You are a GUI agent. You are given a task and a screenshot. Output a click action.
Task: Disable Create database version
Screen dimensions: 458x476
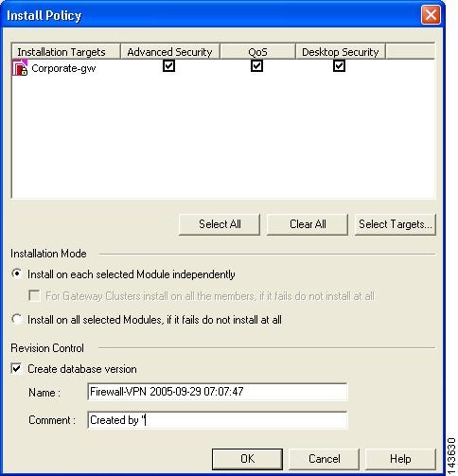point(16,368)
